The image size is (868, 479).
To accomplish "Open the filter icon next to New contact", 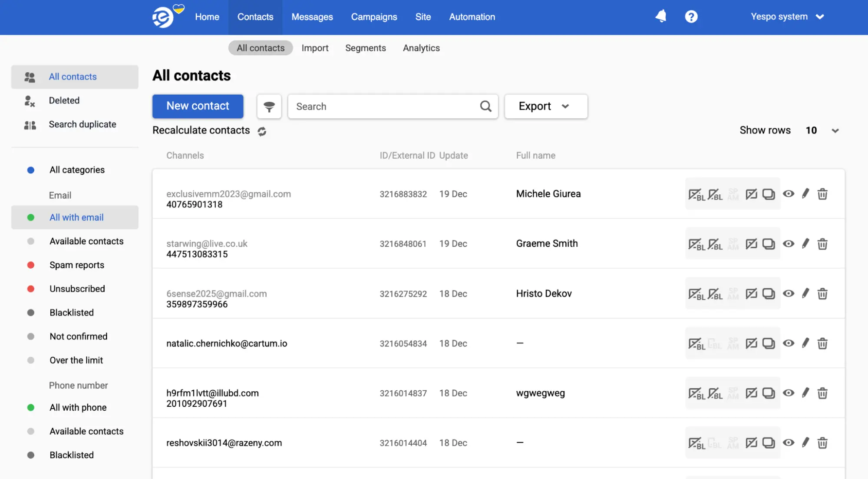I will click(269, 106).
